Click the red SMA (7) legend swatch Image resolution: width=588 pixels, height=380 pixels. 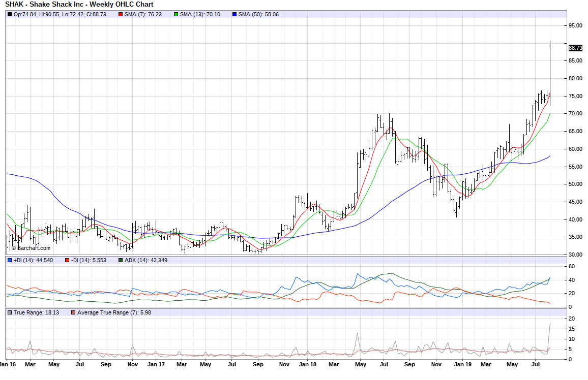click(121, 15)
